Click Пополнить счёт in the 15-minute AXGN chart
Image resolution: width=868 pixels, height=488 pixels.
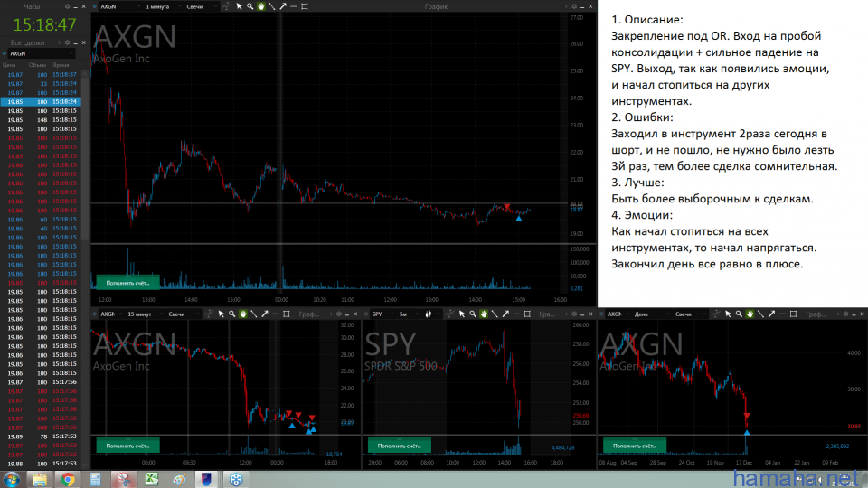click(127, 445)
